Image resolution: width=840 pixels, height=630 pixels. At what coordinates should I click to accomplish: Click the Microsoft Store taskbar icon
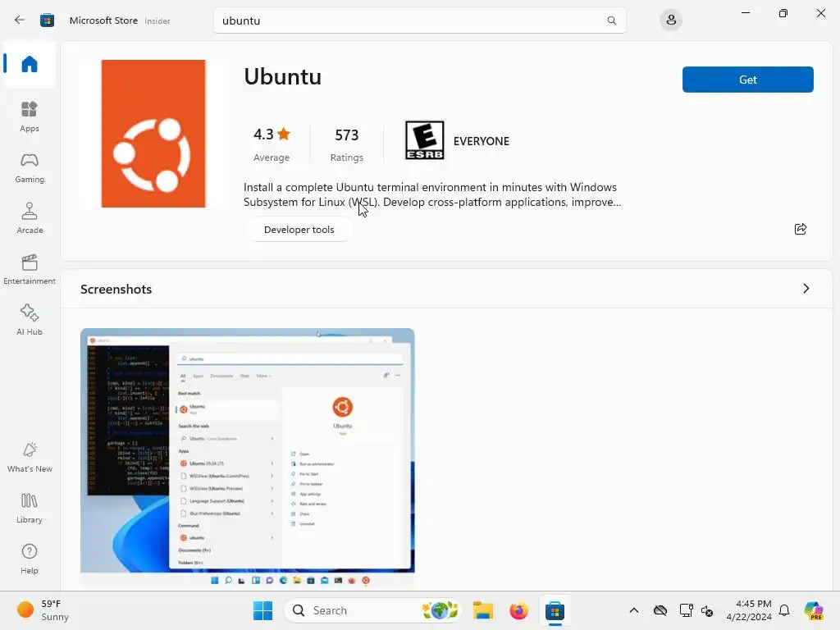point(555,610)
